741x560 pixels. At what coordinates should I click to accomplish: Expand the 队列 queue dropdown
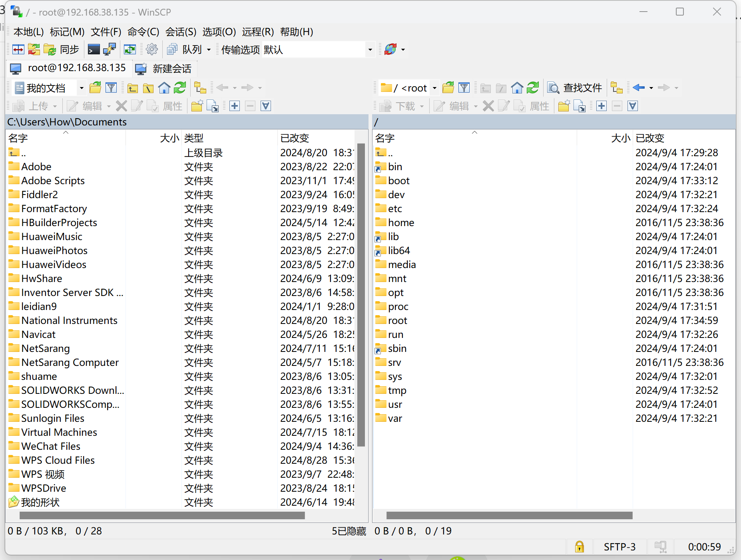tap(208, 50)
